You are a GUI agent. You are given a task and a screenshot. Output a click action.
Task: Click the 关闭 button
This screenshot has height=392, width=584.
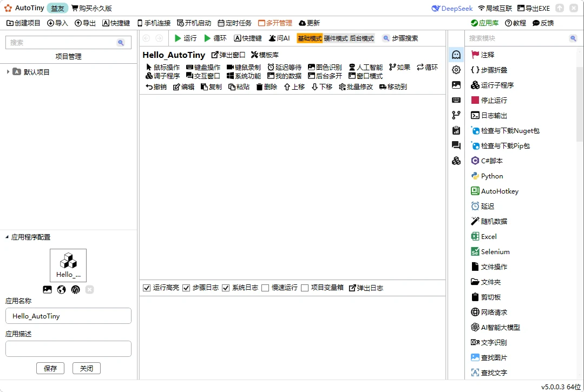tap(87, 368)
